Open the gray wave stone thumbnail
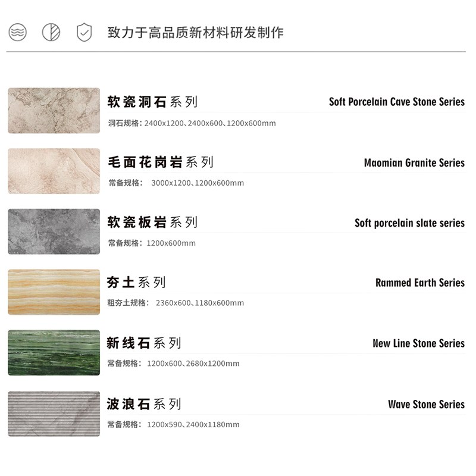The image size is (476, 476). point(54,414)
